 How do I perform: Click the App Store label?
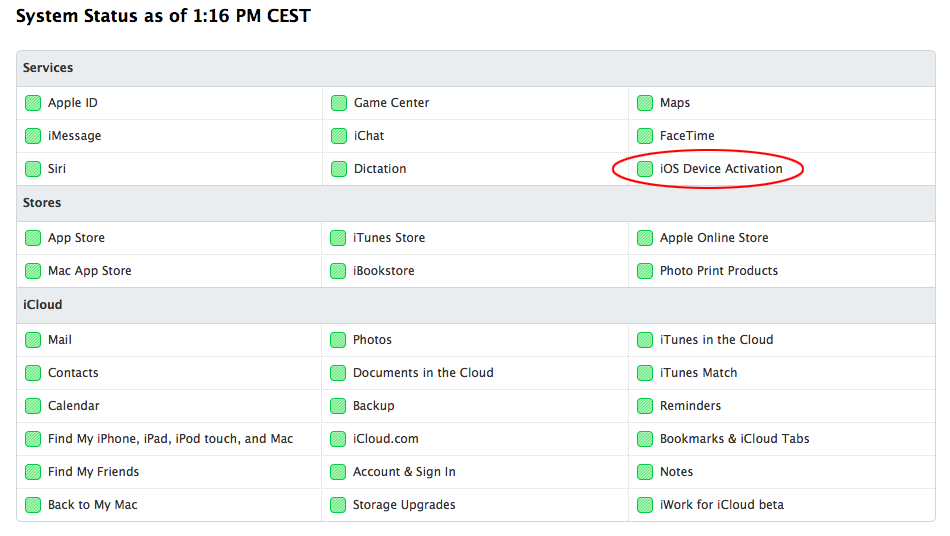tap(76, 238)
